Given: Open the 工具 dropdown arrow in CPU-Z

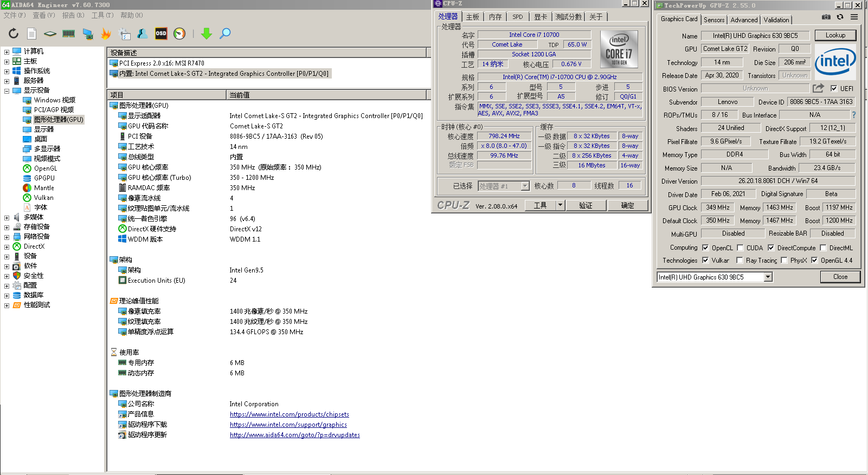Looking at the screenshot, I should [560, 205].
